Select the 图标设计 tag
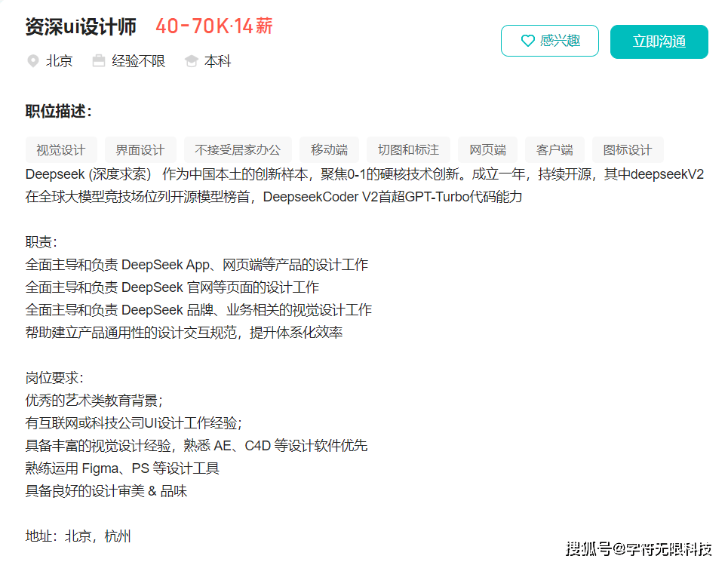This screenshot has width=728, height=565. click(x=628, y=149)
